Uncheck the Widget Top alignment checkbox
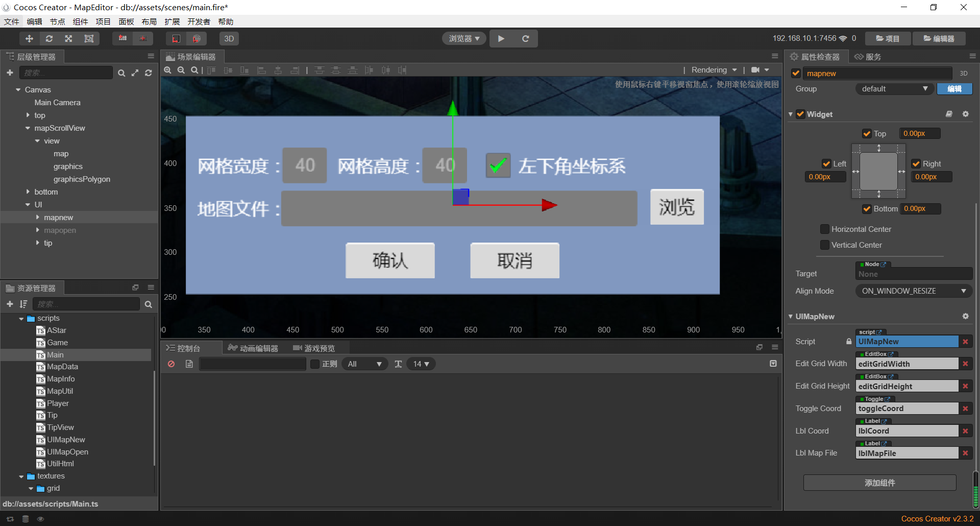 tap(867, 134)
